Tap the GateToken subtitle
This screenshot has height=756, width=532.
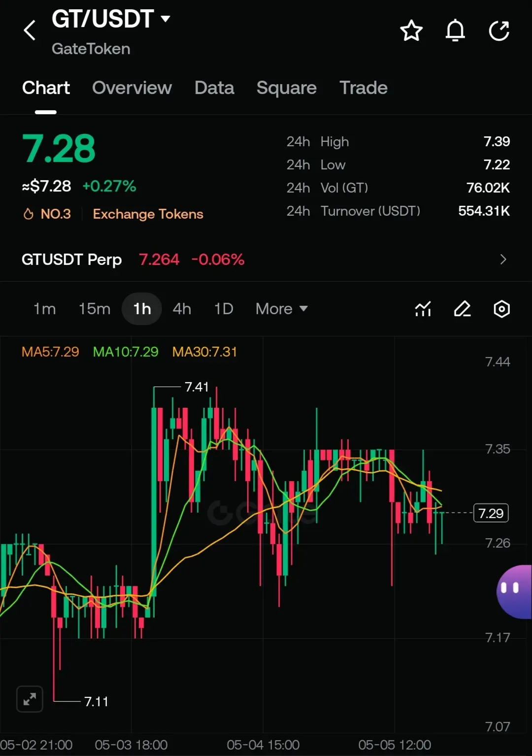click(91, 49)
